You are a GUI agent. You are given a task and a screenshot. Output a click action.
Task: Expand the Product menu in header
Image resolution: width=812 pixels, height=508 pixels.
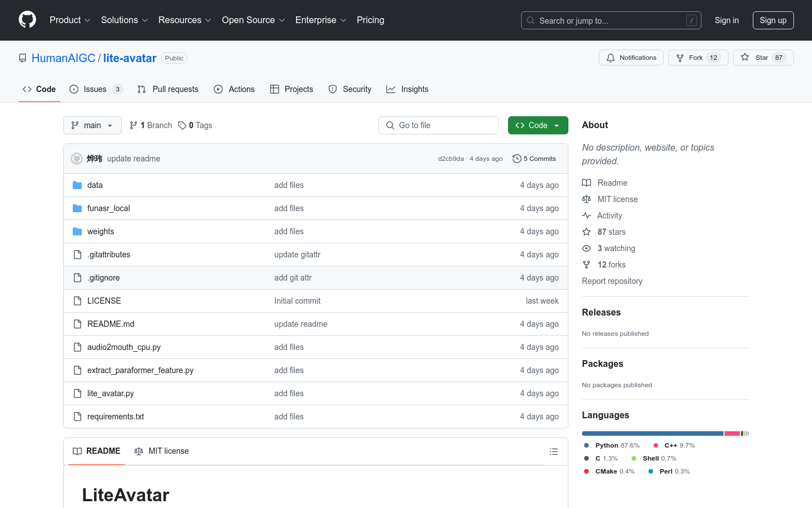[x=70, y=20]
